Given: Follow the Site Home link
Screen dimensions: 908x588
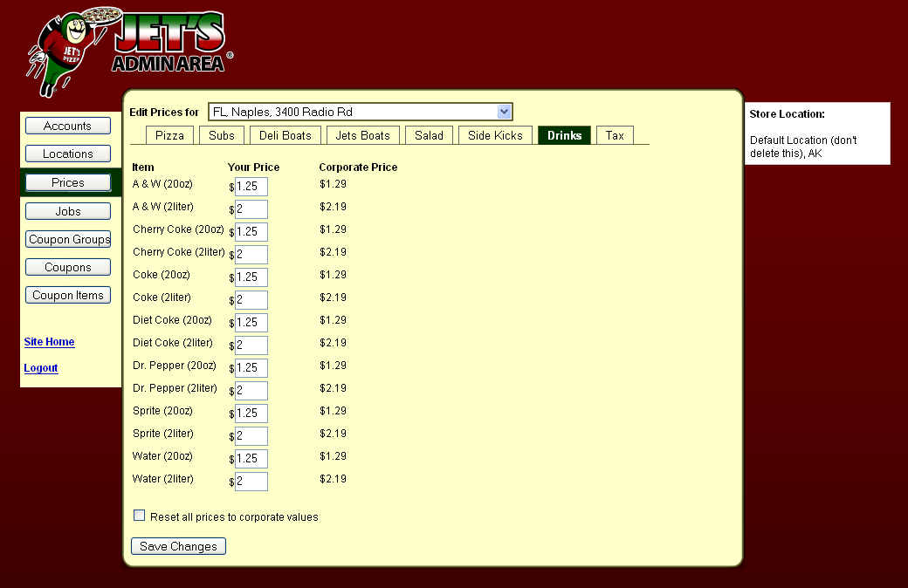Looking at the screenshot, I should (49, 342).
